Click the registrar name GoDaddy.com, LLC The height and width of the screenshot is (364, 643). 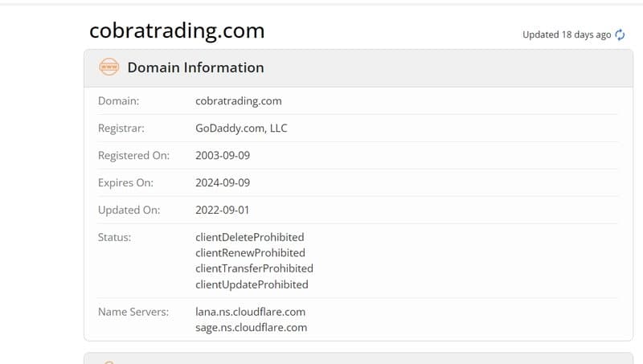(x=241, y=129)
